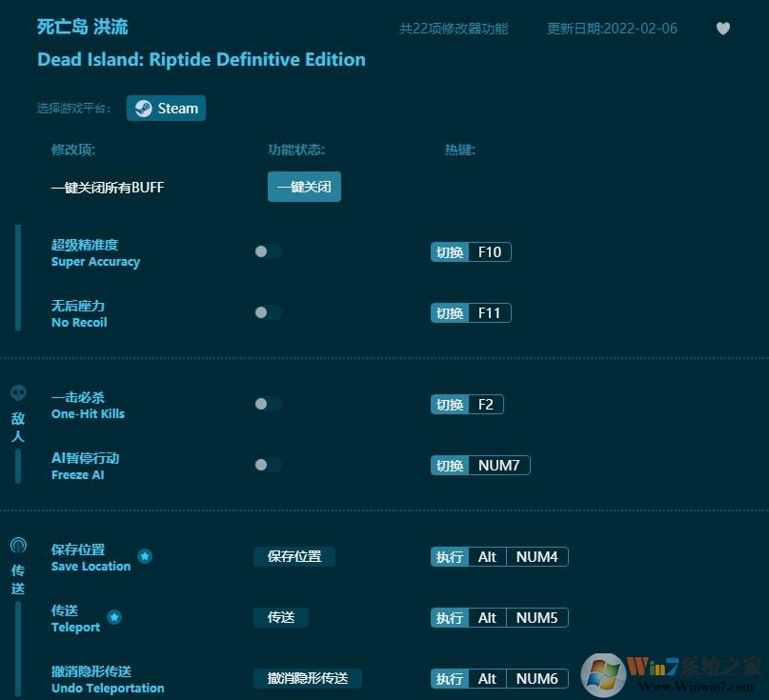Click Dead Island: Riptide Definitive Edition title
The height and width of the screenshot is (700, 769).
201,59
